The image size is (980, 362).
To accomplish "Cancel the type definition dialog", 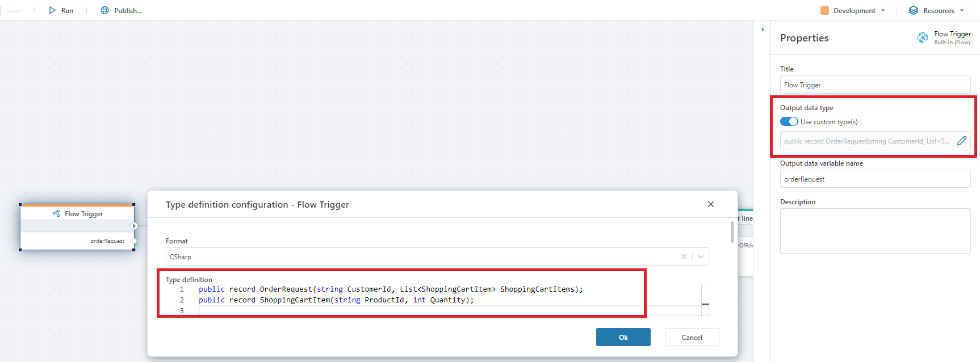I will coord(692,337).
